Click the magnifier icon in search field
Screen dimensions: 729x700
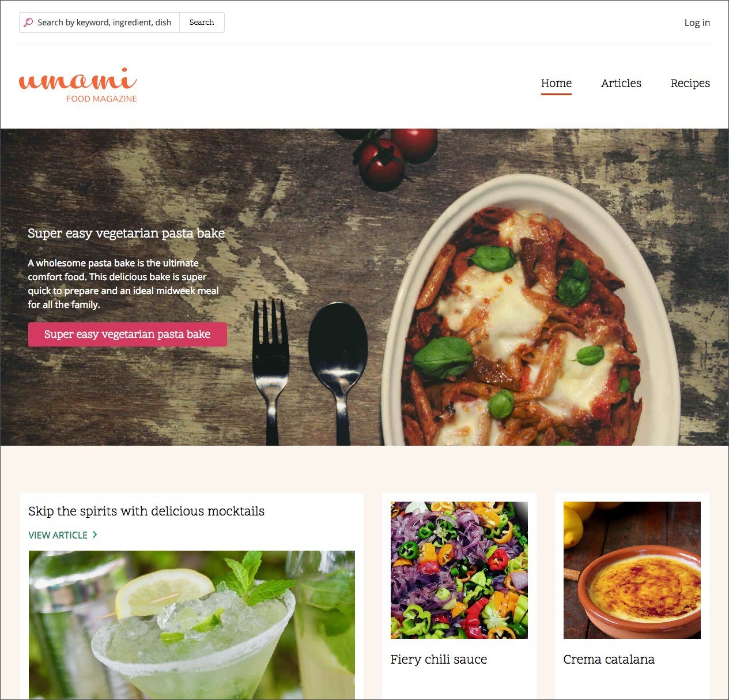[x=28, y=22]
